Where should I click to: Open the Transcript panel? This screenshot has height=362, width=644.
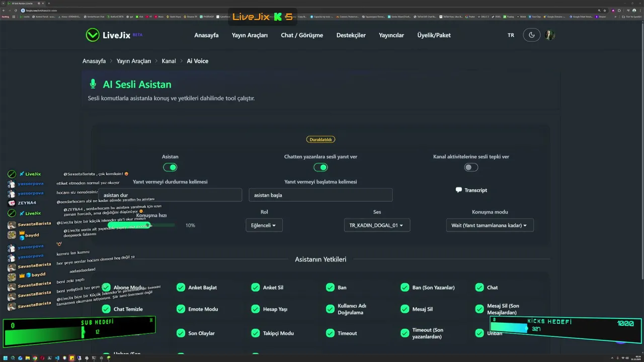pos(471,190)
